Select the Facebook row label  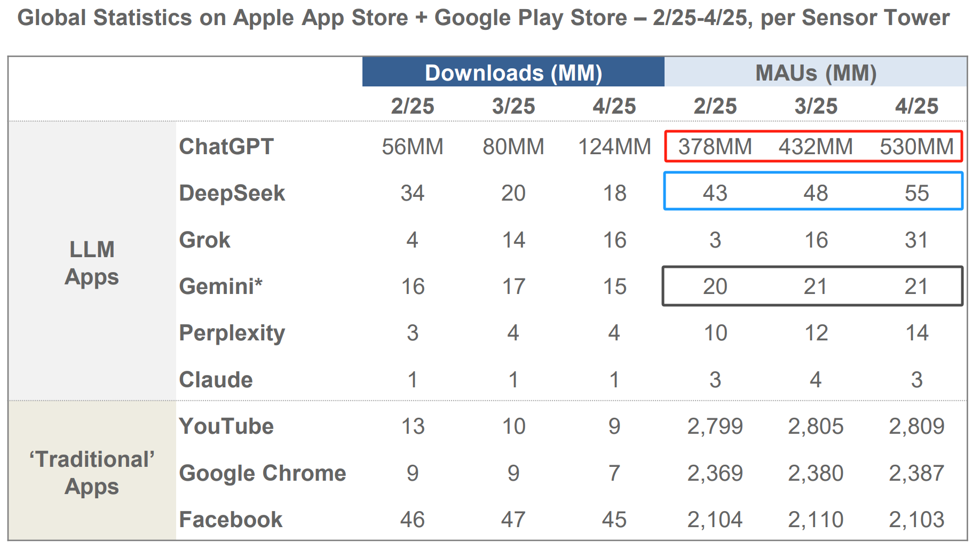coord(231,520)
